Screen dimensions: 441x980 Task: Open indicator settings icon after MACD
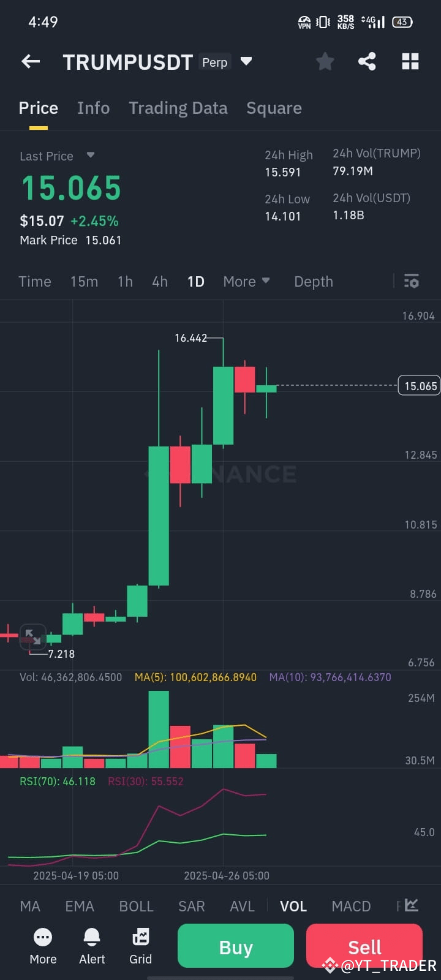tap(412, 905)
